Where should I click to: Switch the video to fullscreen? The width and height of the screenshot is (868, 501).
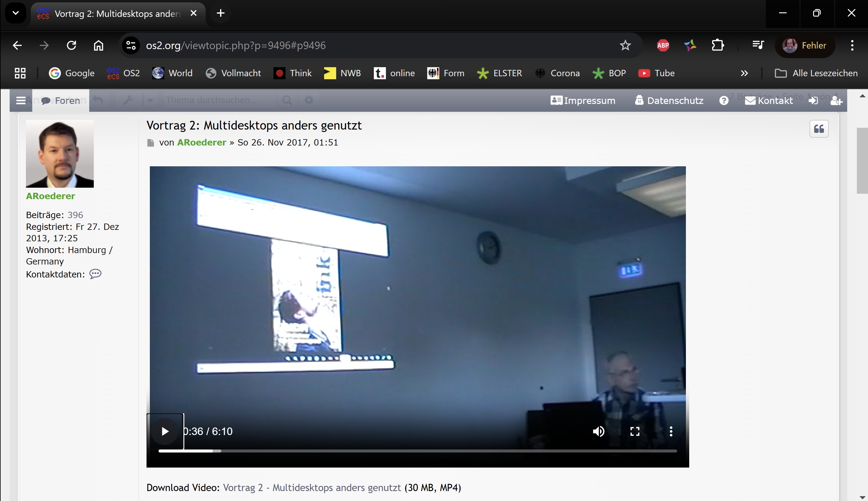click(x=635, y=431)
